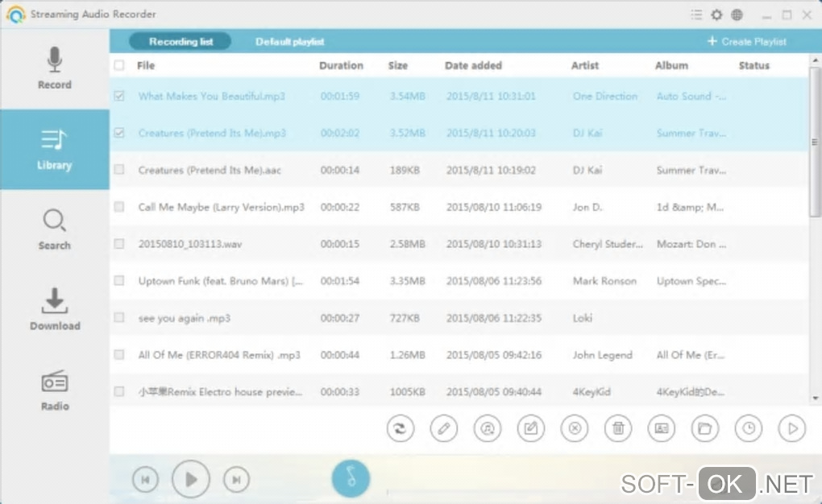Switch to the Default playlist tab
This screenshot has width=822, height=504.
click(x=289, y=41)
